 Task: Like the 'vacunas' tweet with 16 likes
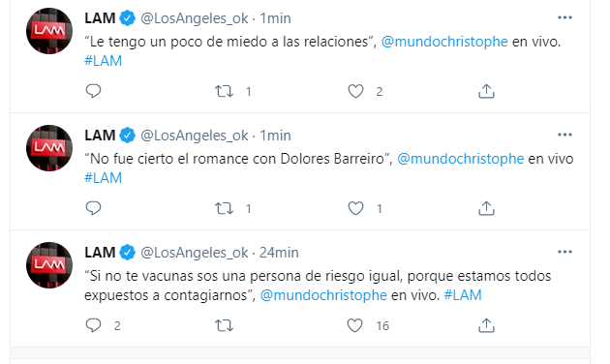click(354, 325)
